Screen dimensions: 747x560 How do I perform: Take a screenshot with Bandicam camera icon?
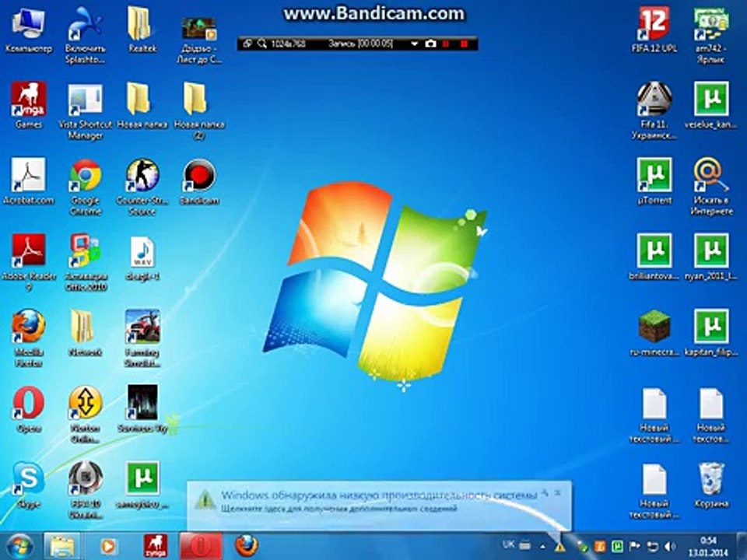tap(430, 44)
